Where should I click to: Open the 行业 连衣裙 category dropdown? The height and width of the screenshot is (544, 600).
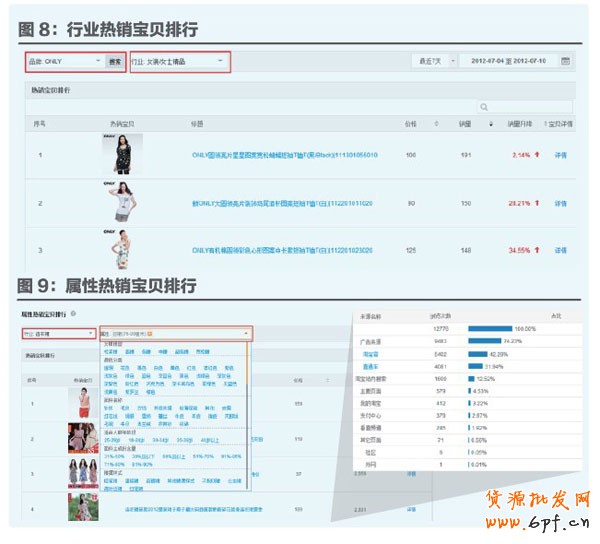(56, 333)
